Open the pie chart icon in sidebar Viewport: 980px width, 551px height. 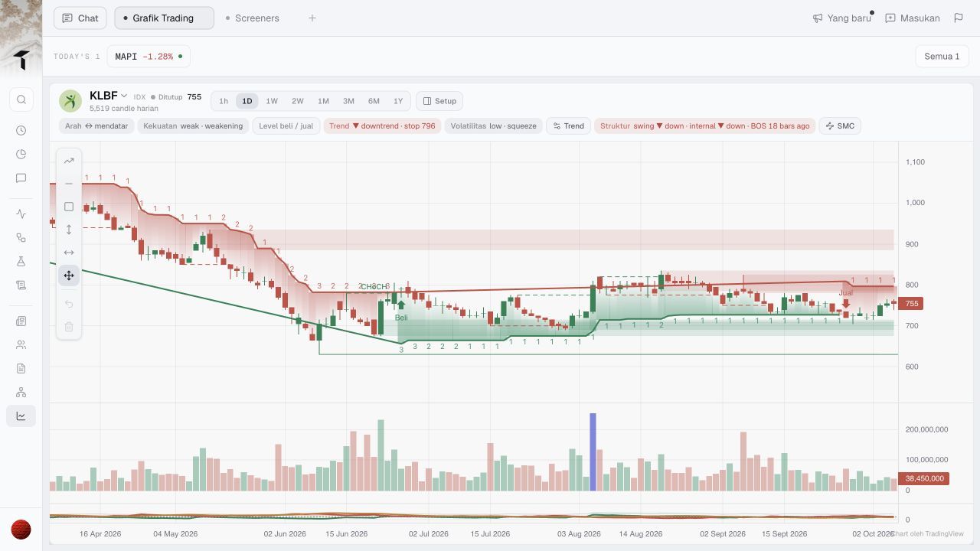21,155
